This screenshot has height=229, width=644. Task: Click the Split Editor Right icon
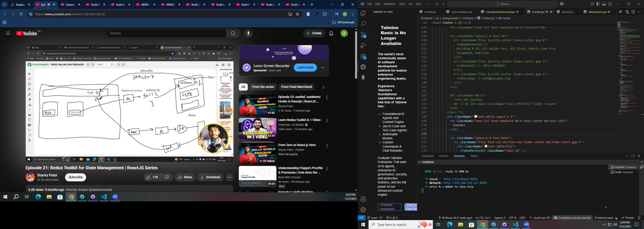coord(633,12)
